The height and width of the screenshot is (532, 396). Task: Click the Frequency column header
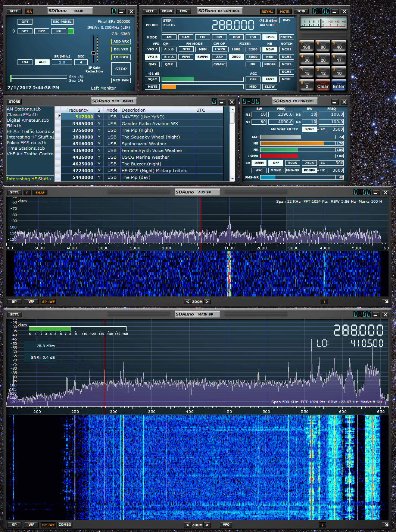[x=77, y=110]
